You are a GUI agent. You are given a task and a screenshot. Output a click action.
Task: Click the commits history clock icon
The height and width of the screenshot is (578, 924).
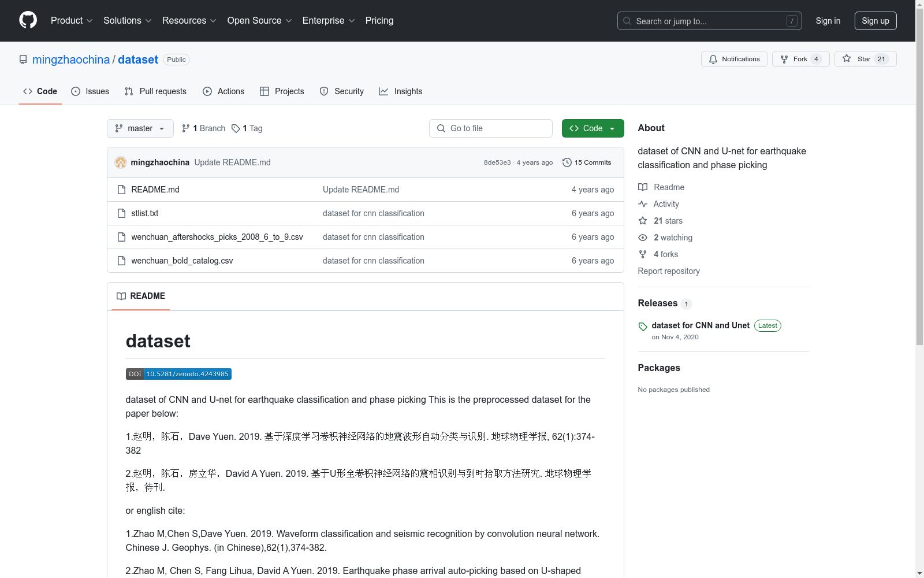coord(567,162)
